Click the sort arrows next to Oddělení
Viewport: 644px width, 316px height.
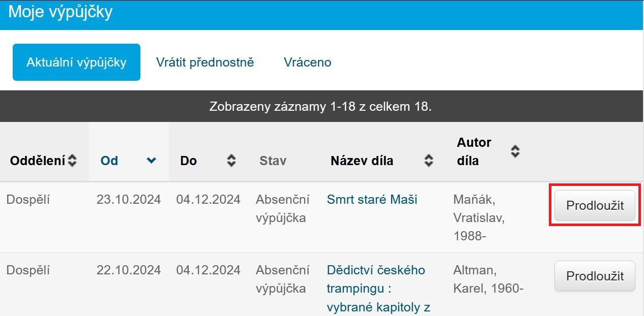pos(72,161)
